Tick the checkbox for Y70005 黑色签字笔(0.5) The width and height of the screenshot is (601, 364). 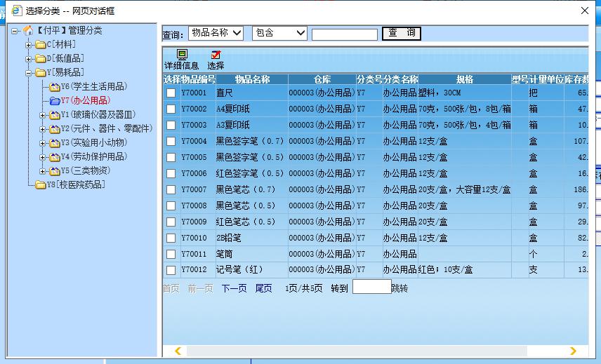coord(171,157)
